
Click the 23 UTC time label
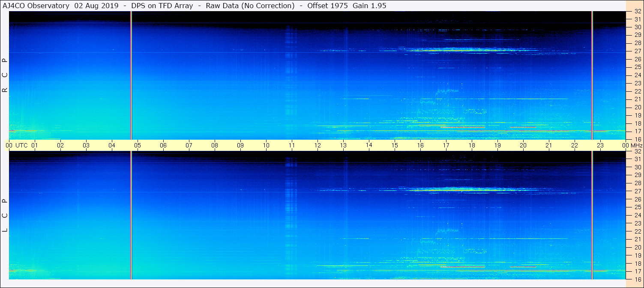click(x=600, y=145)
